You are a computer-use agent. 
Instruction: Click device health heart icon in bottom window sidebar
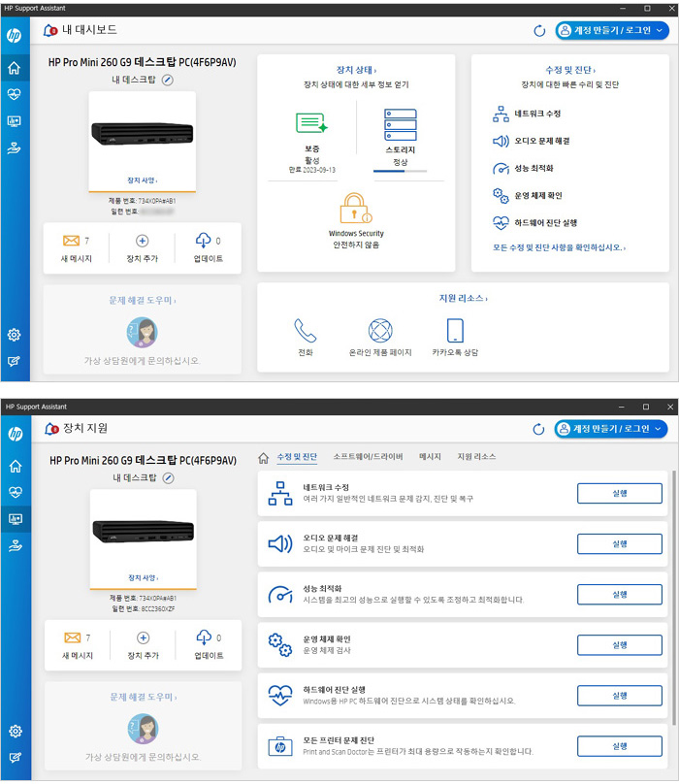(x=16, y=492)
